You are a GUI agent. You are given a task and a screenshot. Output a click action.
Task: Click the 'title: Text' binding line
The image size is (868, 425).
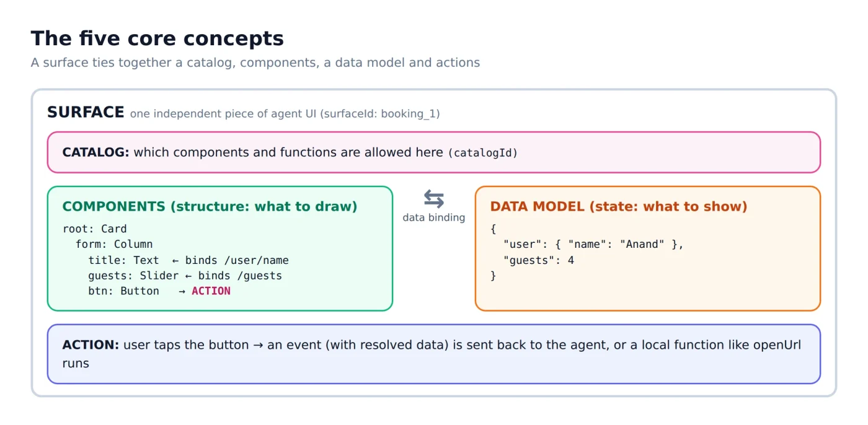188,260
